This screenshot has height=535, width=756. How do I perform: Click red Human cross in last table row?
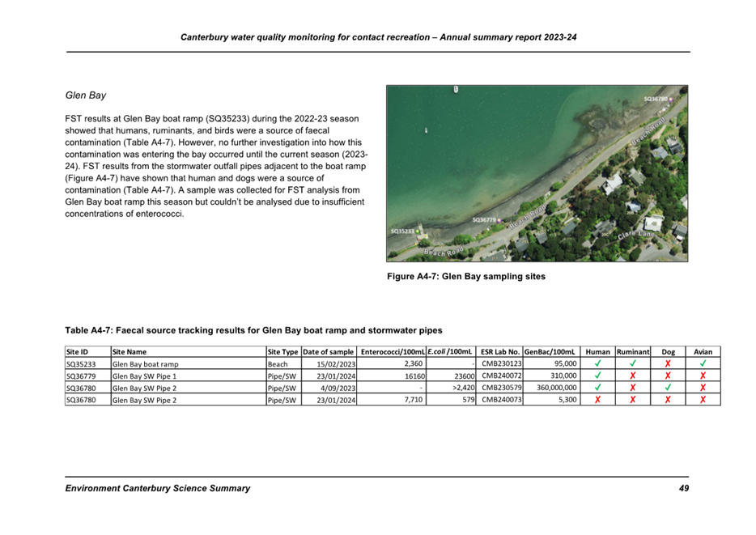tap(597, 400)
